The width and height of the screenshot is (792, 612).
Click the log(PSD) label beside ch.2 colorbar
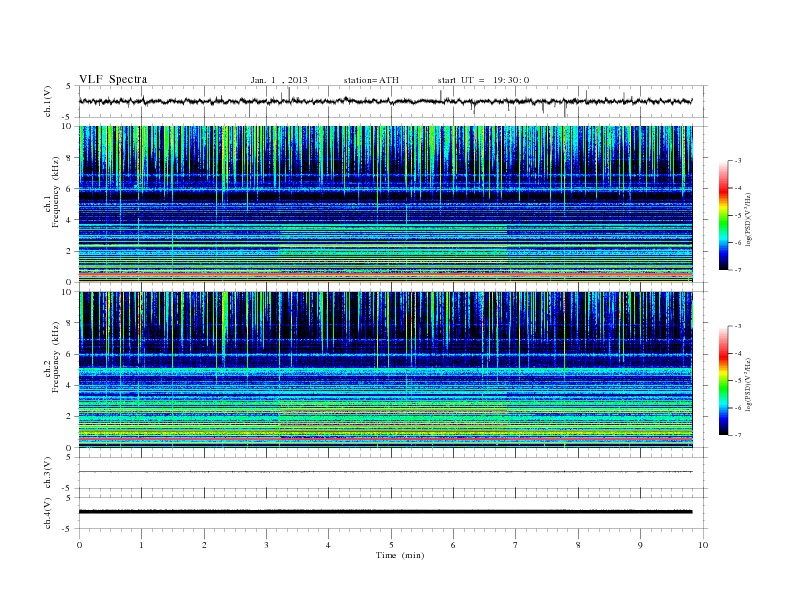click(749, 384)
